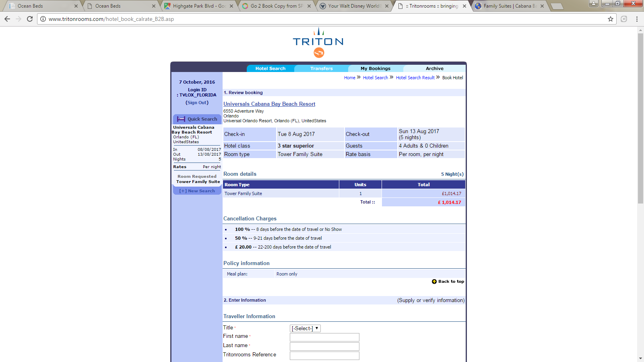Click the Back to top link
This screenshot has height=362, width=644.
[x=451, y=282]
